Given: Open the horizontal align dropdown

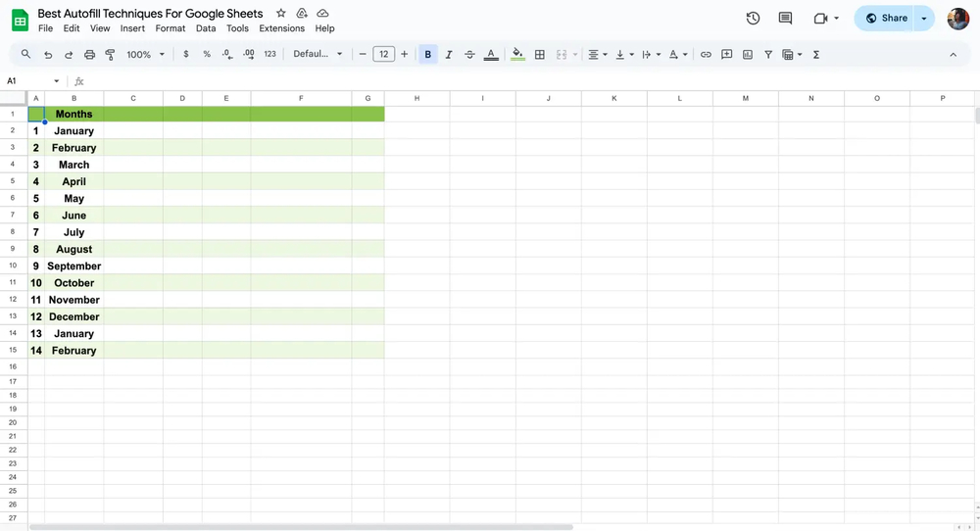Looking at the screenshot, I should point(597,55).
